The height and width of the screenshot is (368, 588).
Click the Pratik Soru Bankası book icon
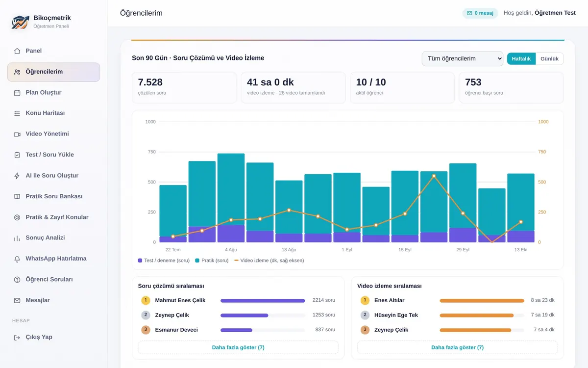tap(17, 196)
